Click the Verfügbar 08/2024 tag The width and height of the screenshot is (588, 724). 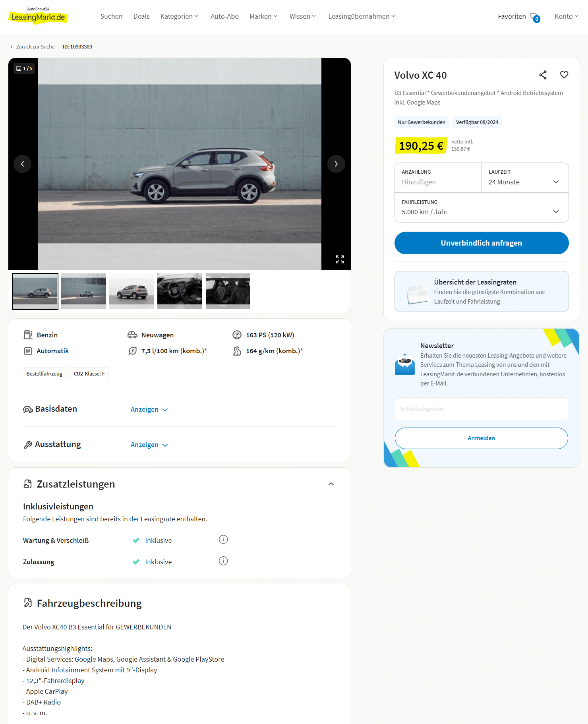click(x=477, y=122)
